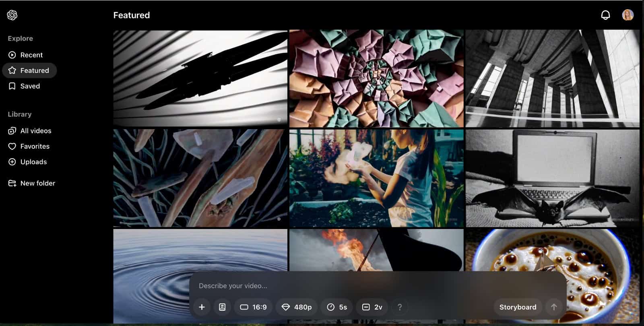Viewport: 644px width, 326px height.
Task: Open the black feathers video thumbnail
Action: (x=200, y=78)
